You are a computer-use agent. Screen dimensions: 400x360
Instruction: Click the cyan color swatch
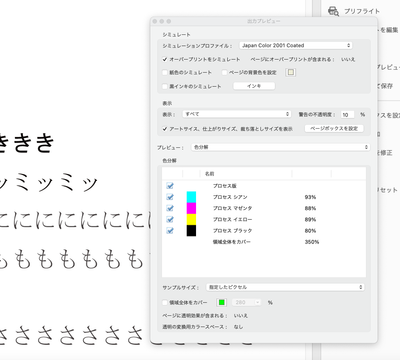[x=191, y=197]
